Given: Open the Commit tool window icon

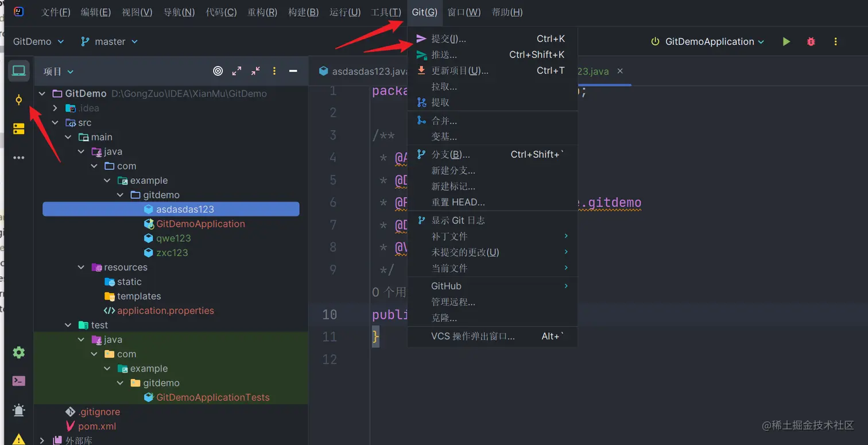Looking at the screenshot, I should (19, 100).
